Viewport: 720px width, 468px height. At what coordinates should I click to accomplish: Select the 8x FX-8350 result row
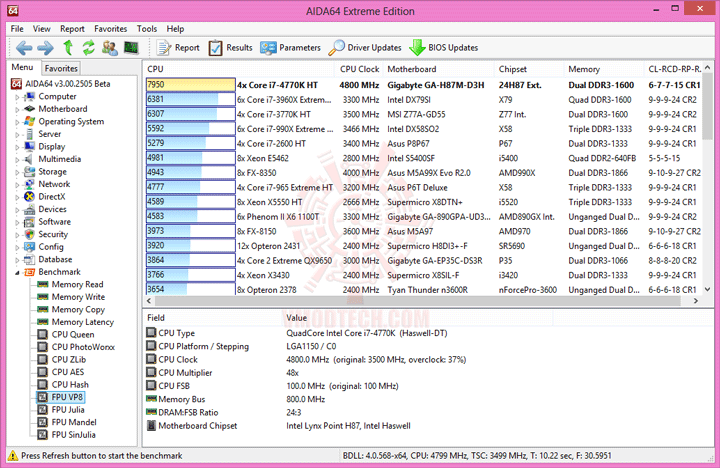point(423,173)
